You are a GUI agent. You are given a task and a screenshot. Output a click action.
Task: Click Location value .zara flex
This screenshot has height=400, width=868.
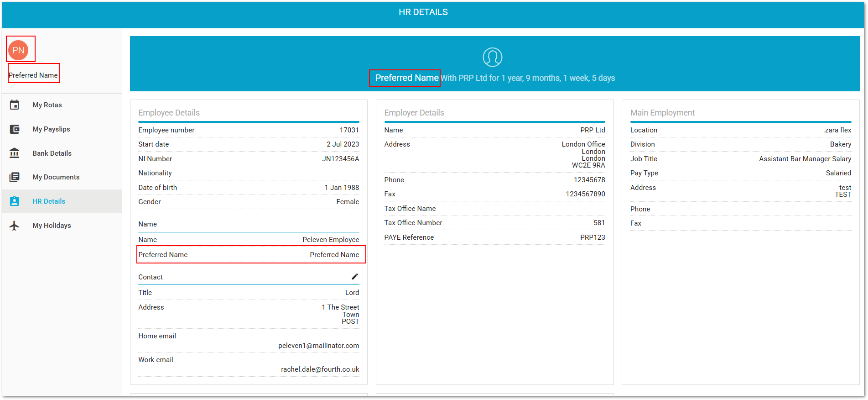pyautogui.click(x=837, y=130)
